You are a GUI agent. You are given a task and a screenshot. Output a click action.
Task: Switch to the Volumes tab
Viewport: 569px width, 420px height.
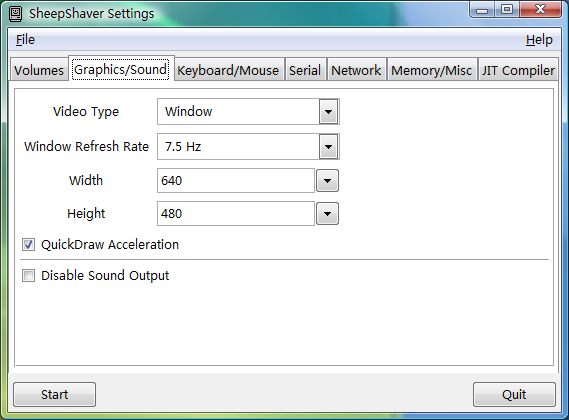39,70
